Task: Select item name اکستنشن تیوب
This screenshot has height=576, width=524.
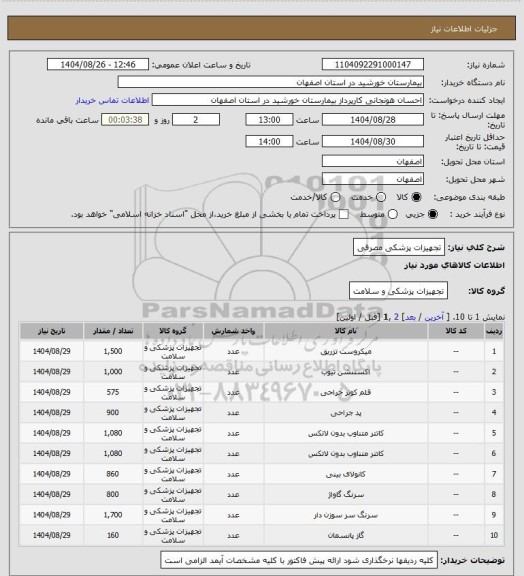Action: [345, 372]
